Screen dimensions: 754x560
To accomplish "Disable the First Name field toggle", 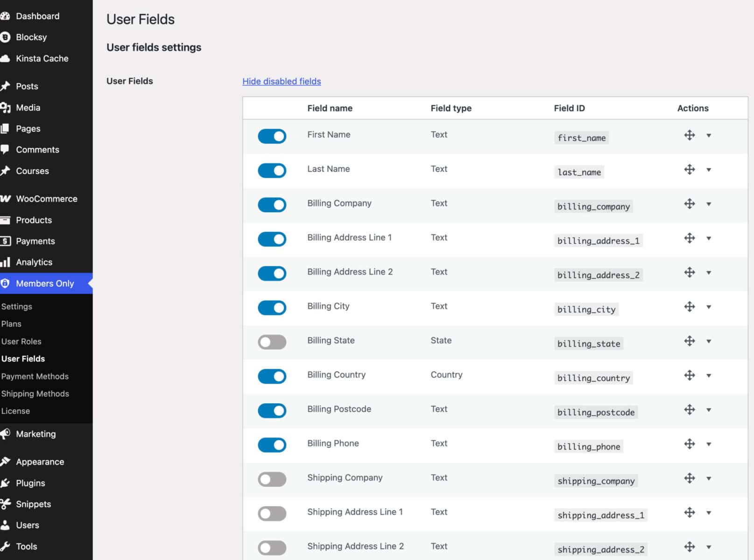I will pyautogui.click(x=272, y=136).
